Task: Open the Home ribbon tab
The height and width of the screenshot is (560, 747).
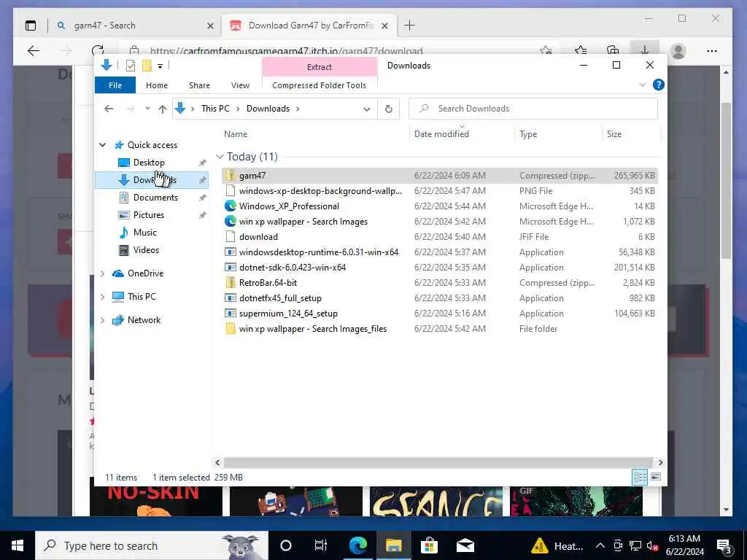Action: point(157,85)
